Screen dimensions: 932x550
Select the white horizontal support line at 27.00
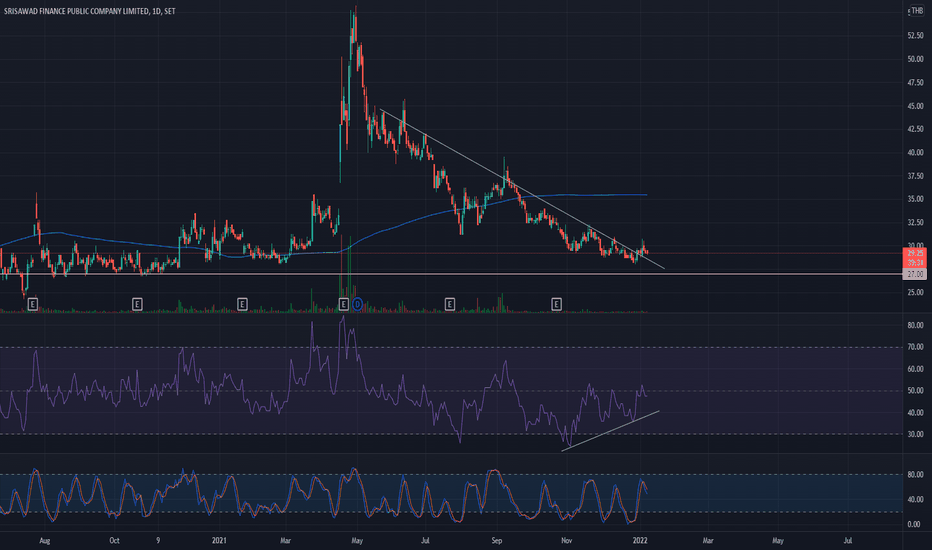pyautogui.click(x=452, y=274)
